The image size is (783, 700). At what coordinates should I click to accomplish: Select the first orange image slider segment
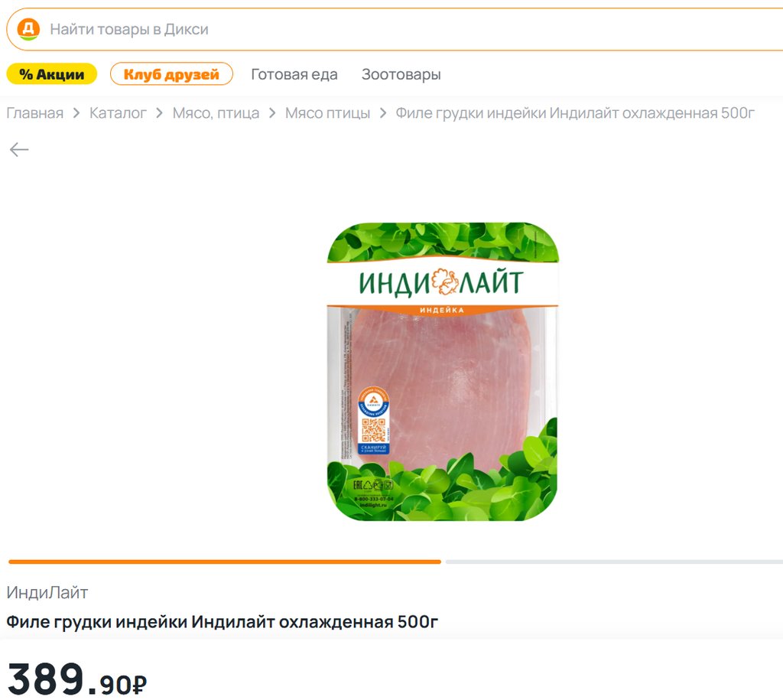click(225, 562)
